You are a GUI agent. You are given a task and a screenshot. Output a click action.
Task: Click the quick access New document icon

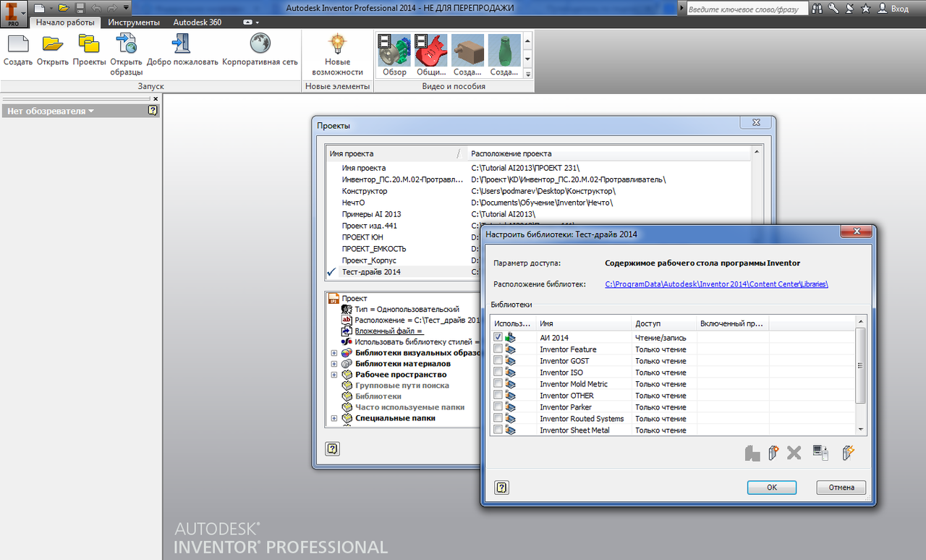click(38, 8)
